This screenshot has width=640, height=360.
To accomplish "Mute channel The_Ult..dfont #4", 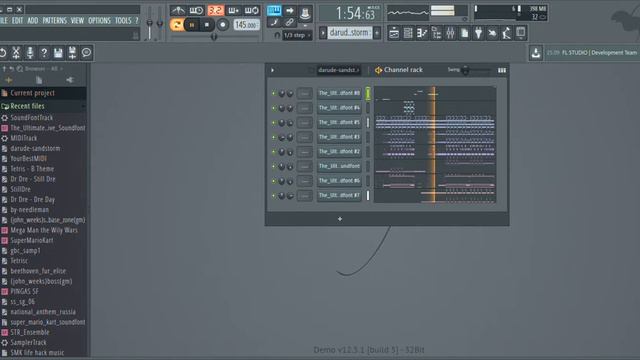I will coord(273,108).
